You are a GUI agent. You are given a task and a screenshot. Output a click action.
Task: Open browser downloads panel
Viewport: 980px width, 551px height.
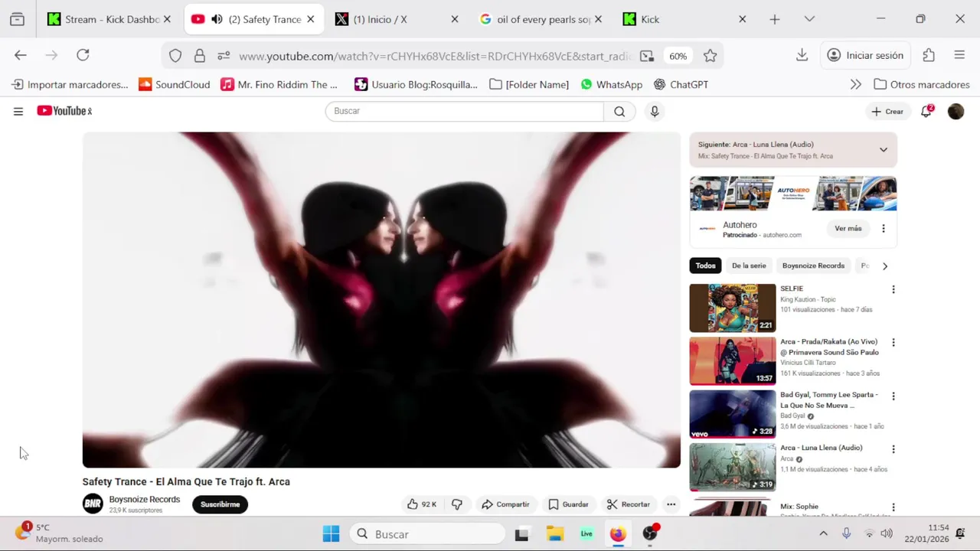click(802, 55)
